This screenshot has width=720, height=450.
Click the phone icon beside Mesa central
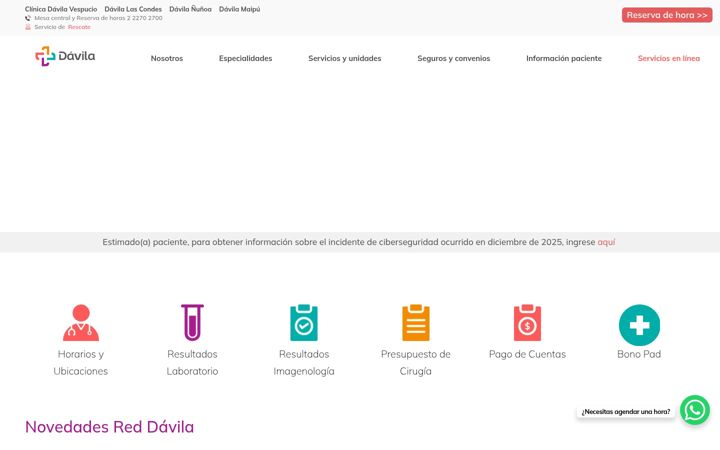[x=28, y=18]
